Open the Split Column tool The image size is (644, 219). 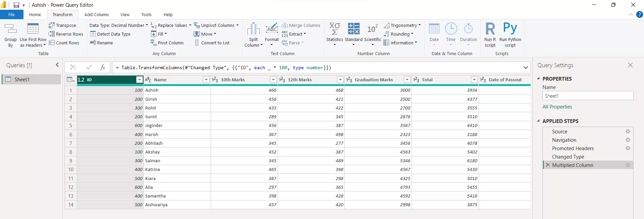(x=254, y=35)
